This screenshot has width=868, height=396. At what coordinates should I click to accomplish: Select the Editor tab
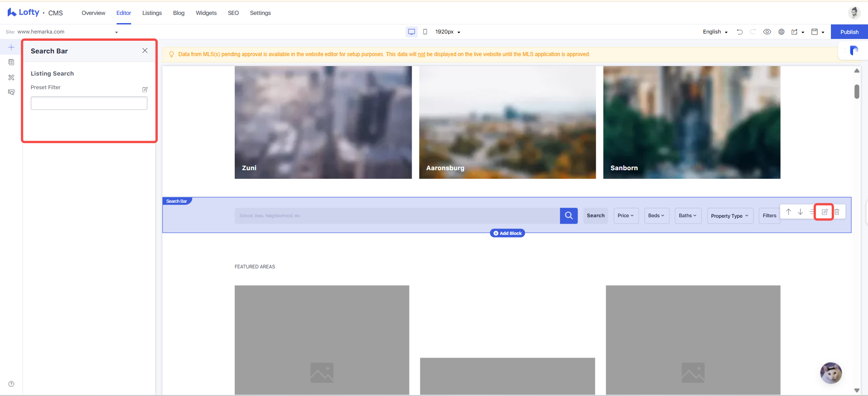point(123,13)
